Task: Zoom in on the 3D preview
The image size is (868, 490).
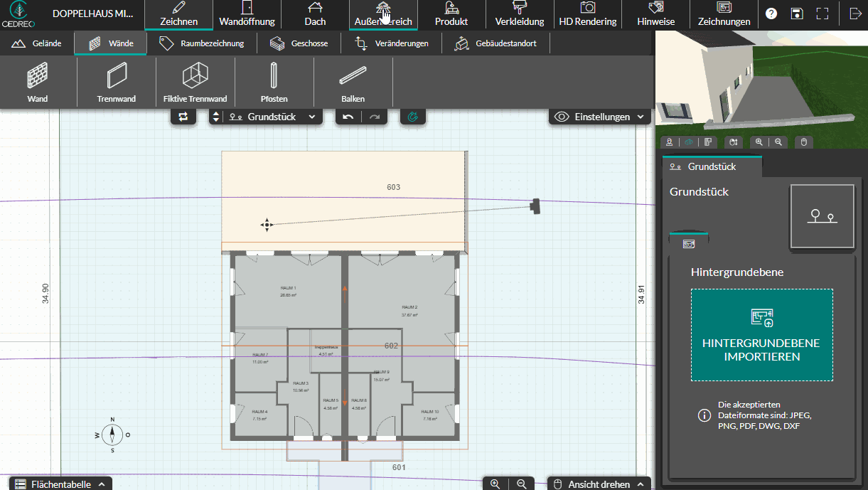Action: [759, 142]
